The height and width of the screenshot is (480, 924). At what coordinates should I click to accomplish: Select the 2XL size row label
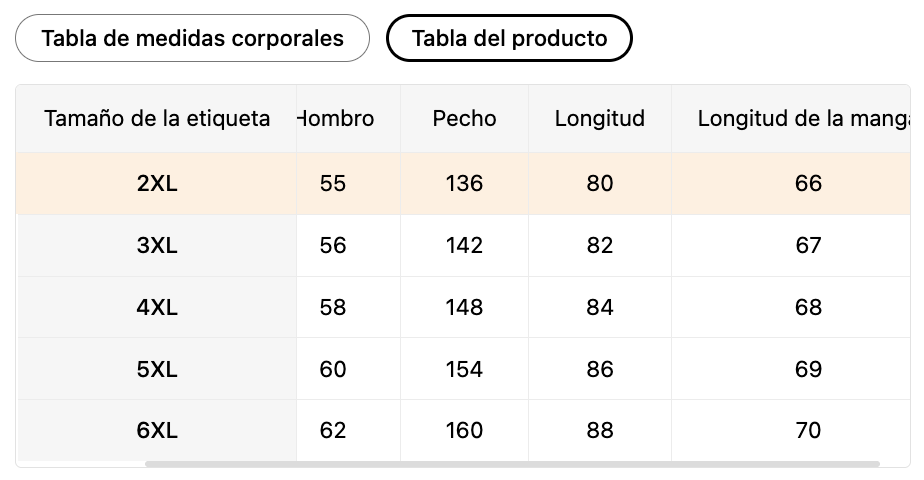(157, 184)
